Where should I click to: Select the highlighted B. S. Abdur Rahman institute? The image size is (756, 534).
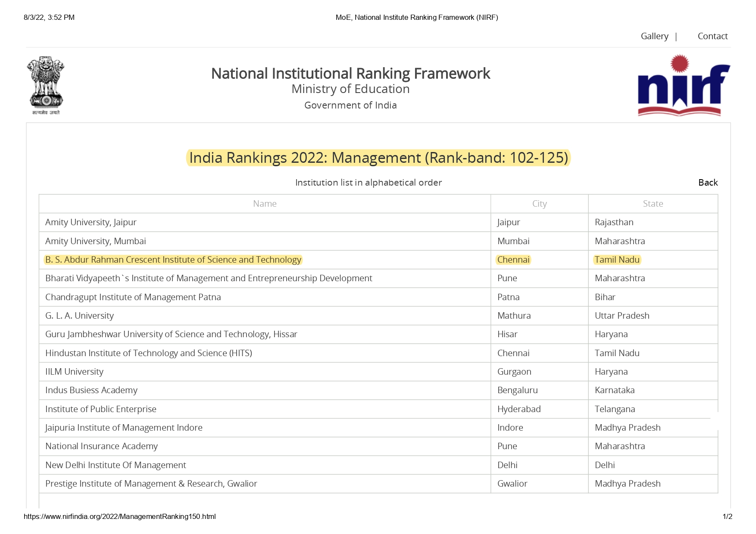[173, 260]
